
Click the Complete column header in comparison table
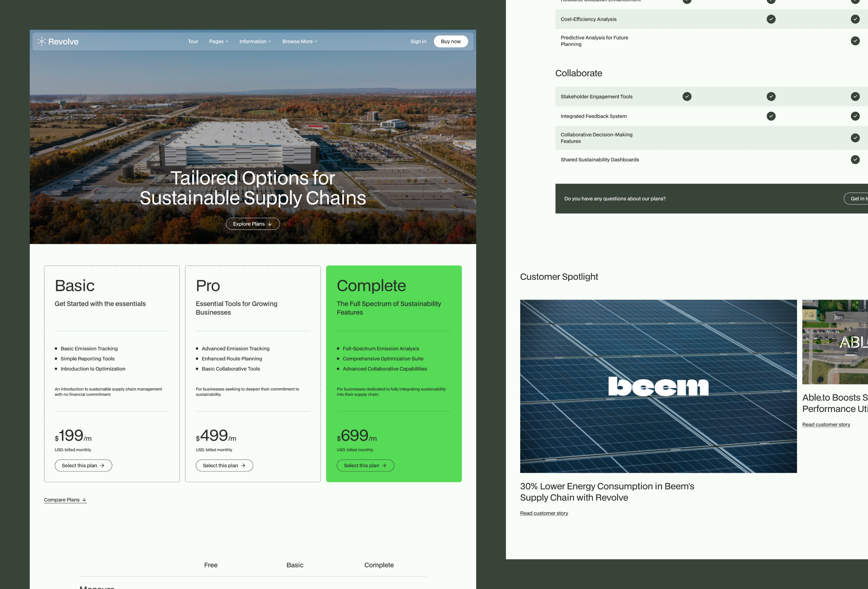click(x=379, y=565)
